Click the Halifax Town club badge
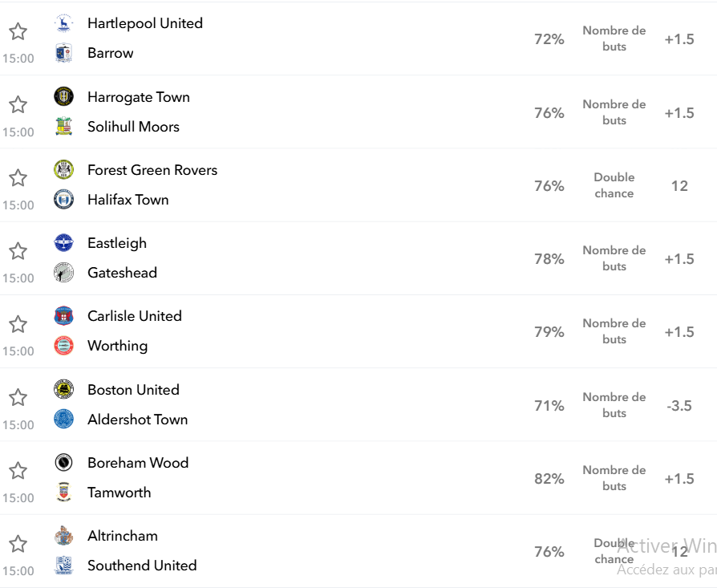This screenshot has width=717, height=588. click(x=63, y=200)
